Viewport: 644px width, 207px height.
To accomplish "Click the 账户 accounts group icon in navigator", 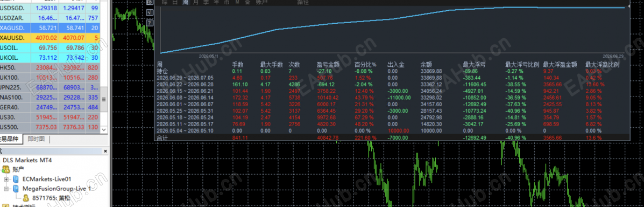I will 6,169.
